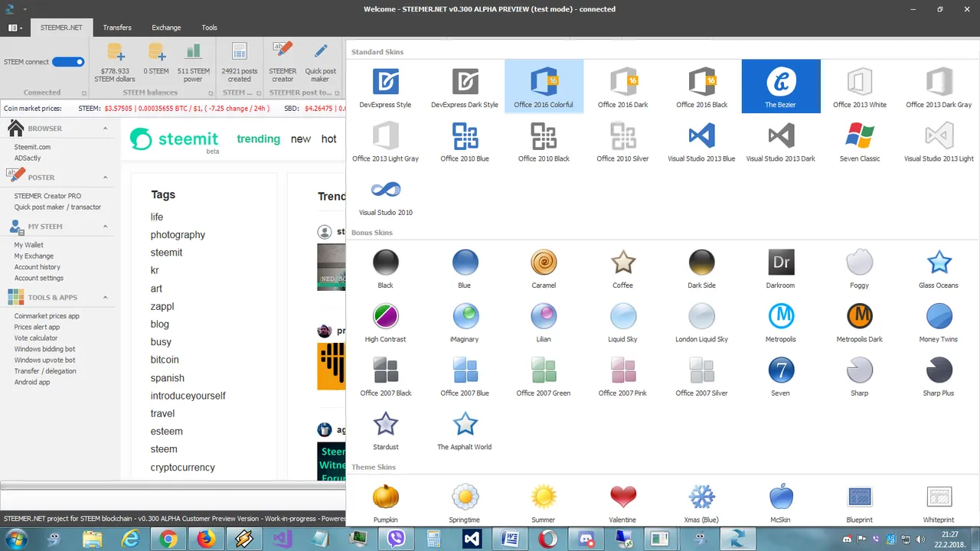Open the STEEMER creator tool
The image size is (980, 551).
(x=283, y=62)
